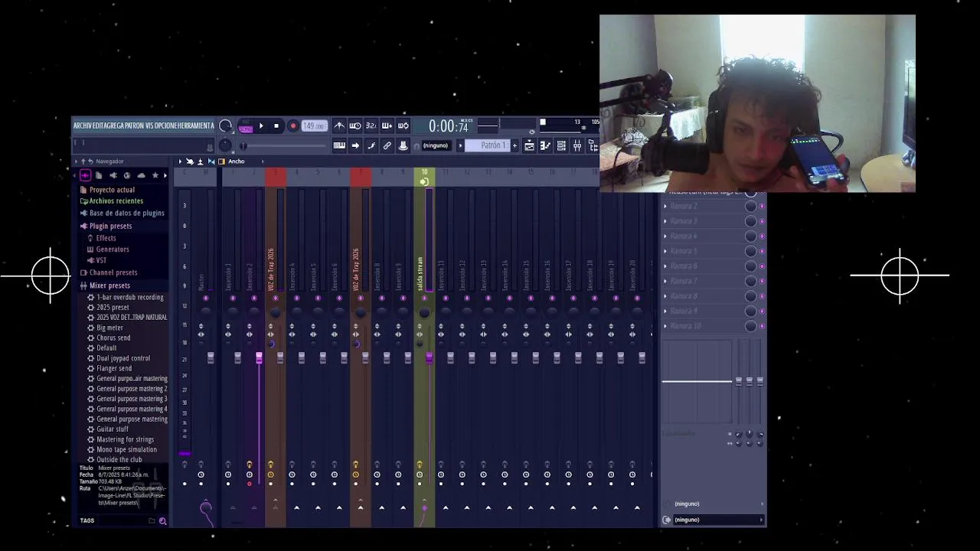Open the Playlist view icon
This screenshot has height=551, width=980.
tap(529, 145)
